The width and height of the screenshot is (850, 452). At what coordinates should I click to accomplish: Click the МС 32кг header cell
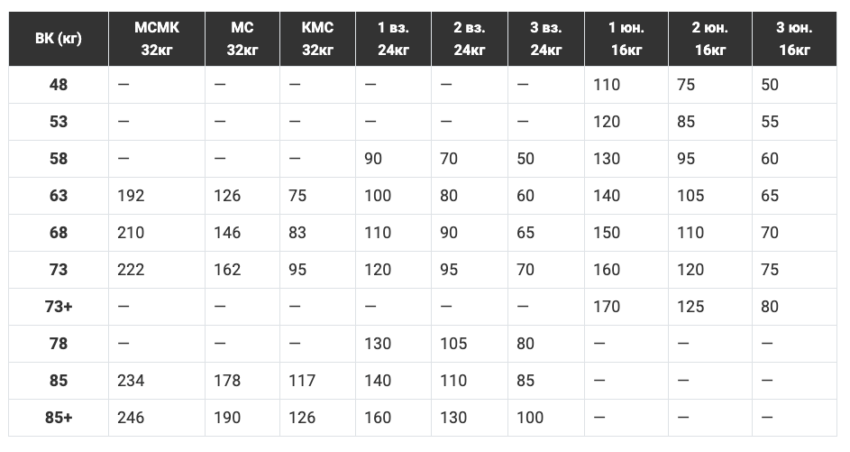[242, 38]
